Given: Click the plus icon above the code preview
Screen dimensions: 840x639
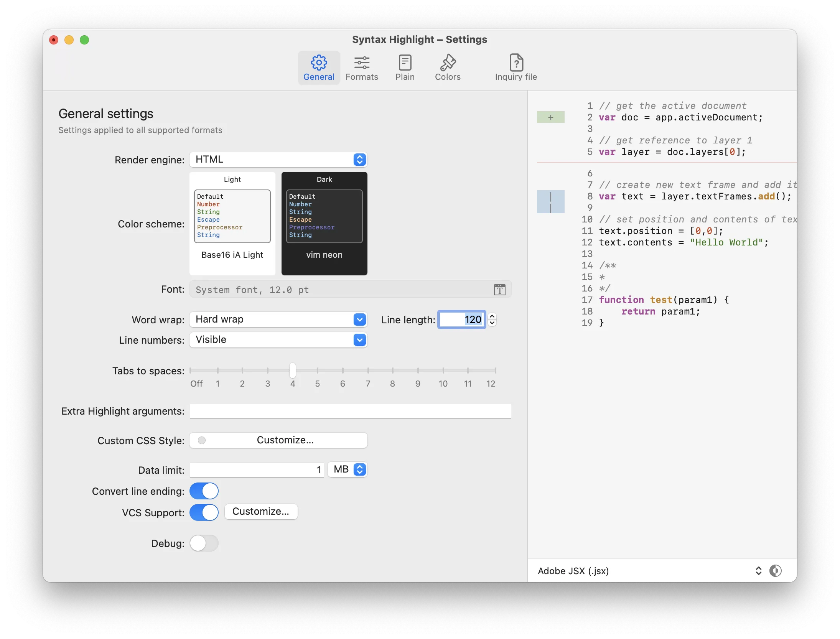Looking at the screenshot, I should 551,117.
